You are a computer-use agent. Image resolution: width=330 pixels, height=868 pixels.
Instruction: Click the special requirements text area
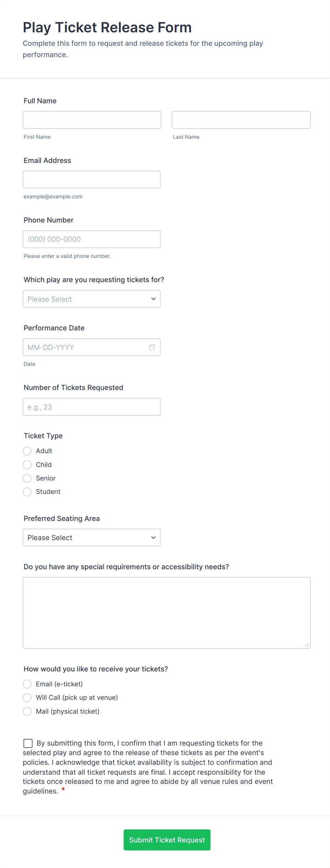(x=166, y=613)
